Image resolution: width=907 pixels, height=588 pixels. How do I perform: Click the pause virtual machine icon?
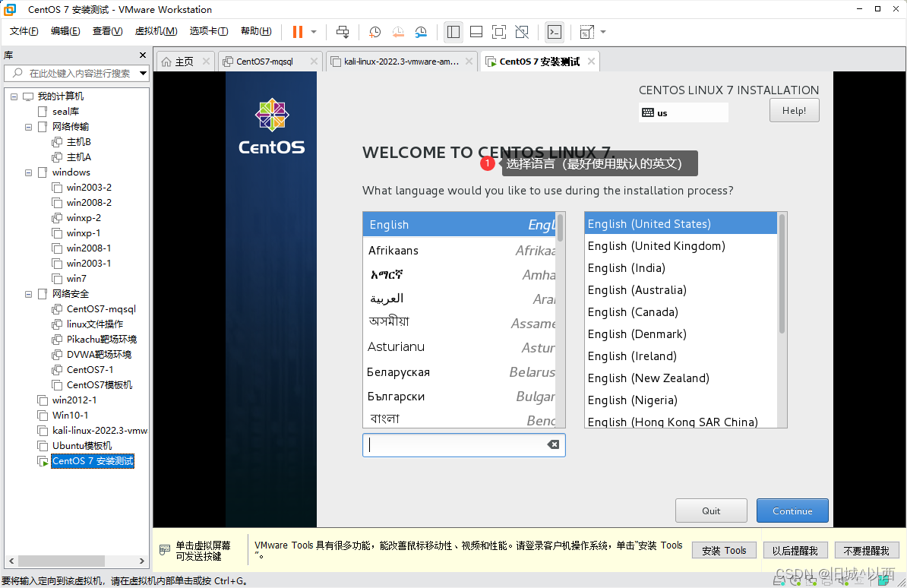(x=297, y=32)
